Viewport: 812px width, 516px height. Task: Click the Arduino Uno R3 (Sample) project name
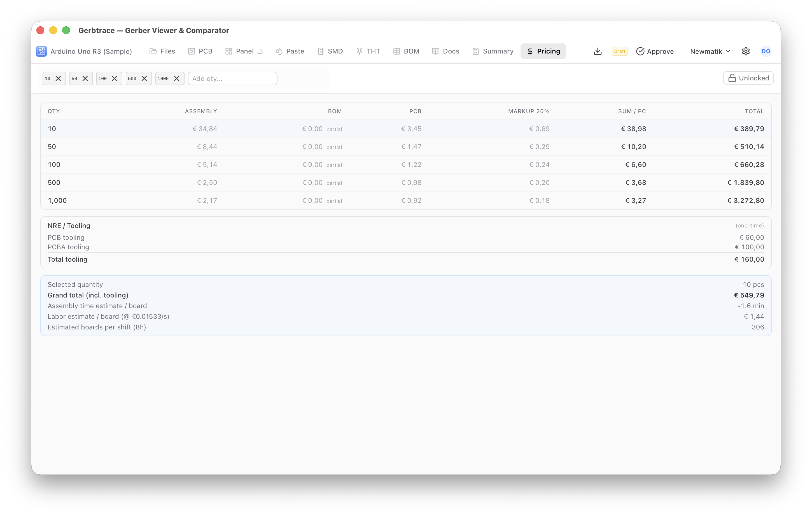click(x=91, y=51)
